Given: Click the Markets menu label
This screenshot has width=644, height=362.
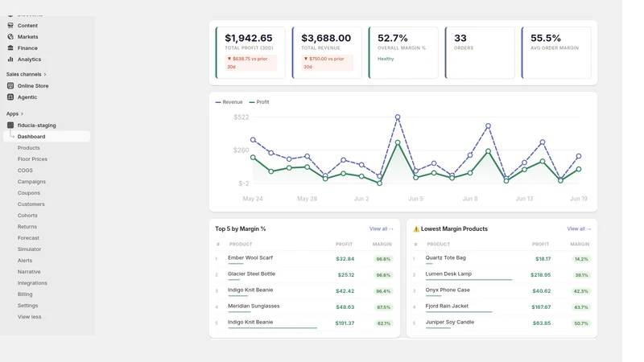Looking at the screenshot, I should pos(27,36).
